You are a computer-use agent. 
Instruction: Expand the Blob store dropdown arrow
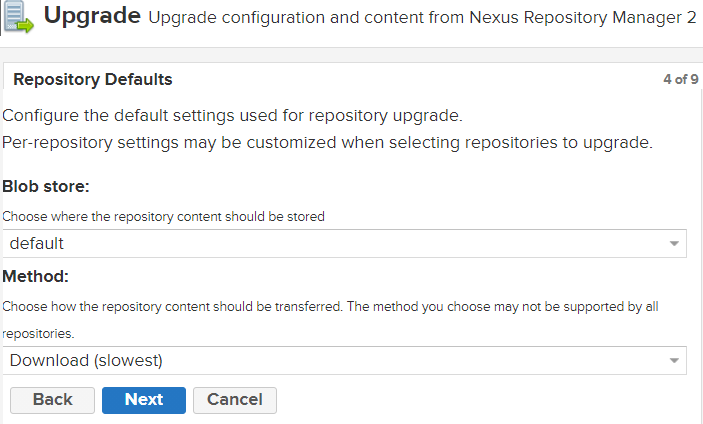pos(676,243)
